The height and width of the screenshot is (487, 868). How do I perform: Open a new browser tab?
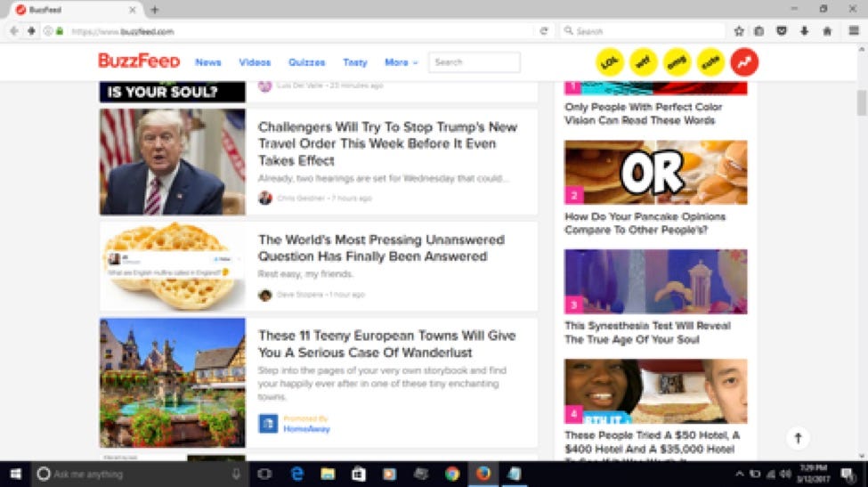(155, 10)
